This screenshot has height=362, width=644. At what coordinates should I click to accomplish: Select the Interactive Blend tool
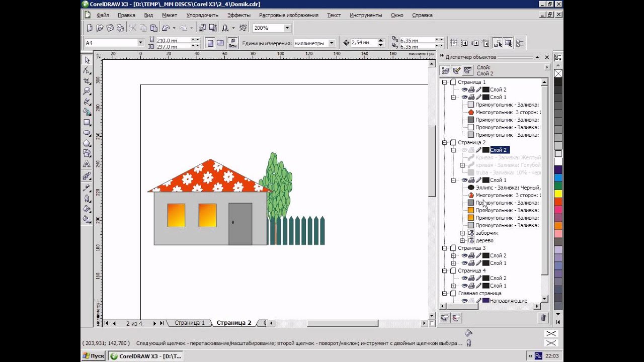coord(87,176)
